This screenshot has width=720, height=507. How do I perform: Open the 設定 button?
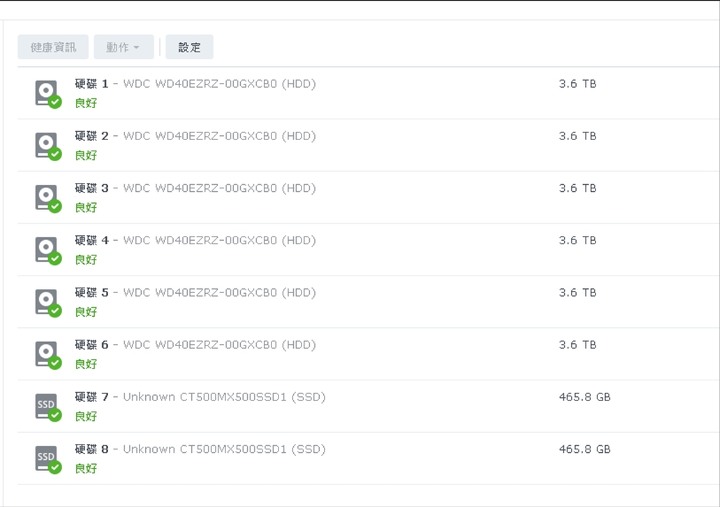189,47
